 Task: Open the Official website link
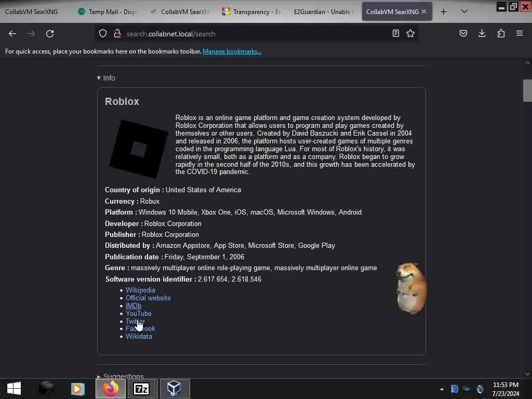point(148,298)
